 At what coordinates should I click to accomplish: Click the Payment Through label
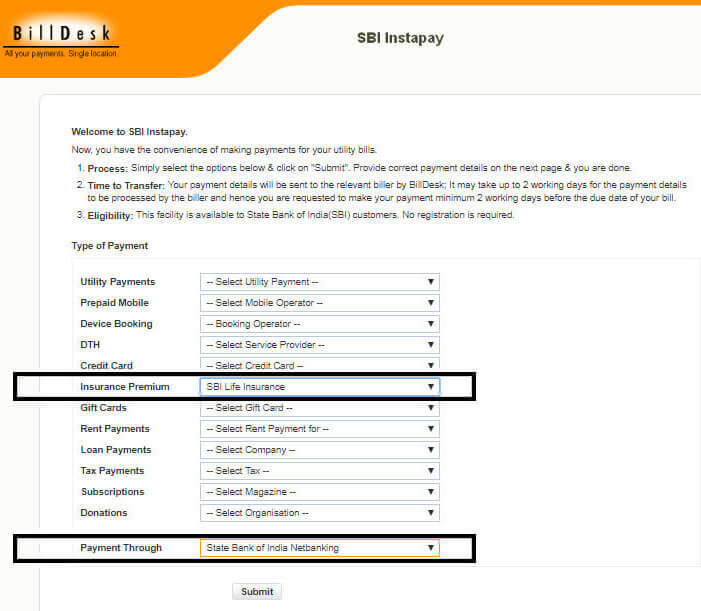[x=121, y=548]
